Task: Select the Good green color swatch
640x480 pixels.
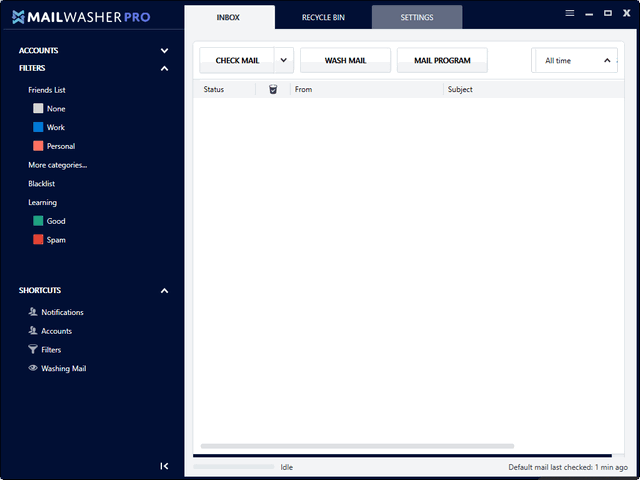Action: (38, 221)
